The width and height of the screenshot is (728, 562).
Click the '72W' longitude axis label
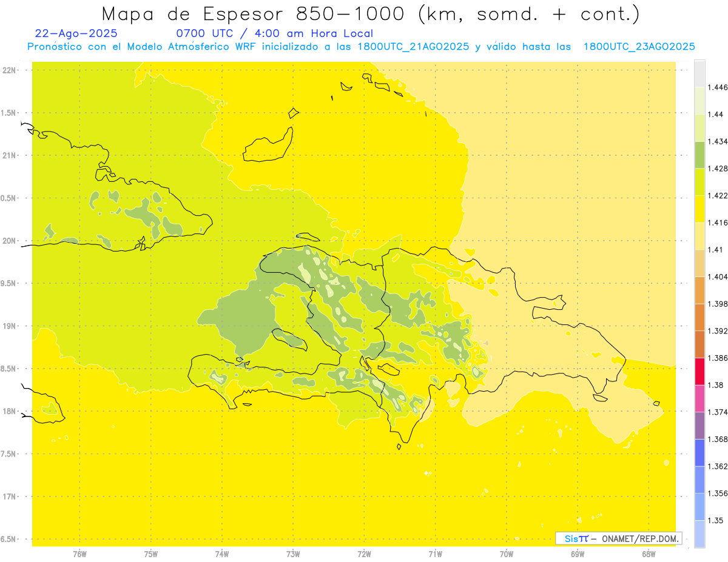pos(364,554)
